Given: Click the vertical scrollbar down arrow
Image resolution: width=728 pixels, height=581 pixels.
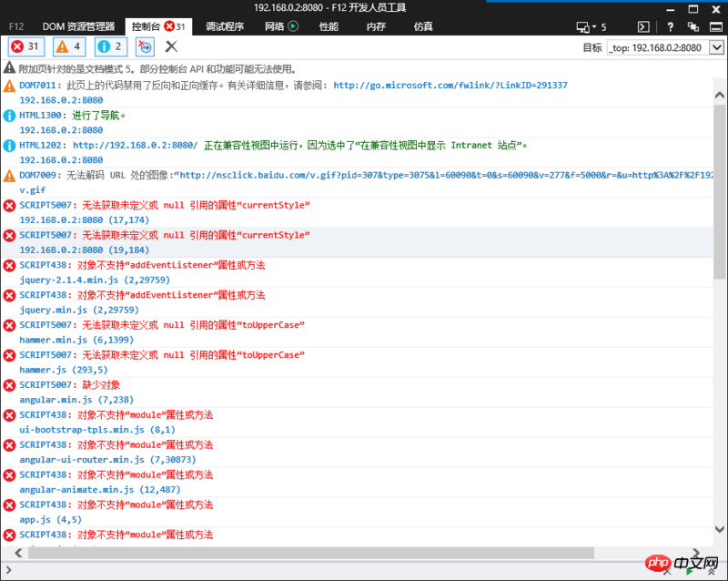Looking at the screenshot, I should (x=720, y=529).
